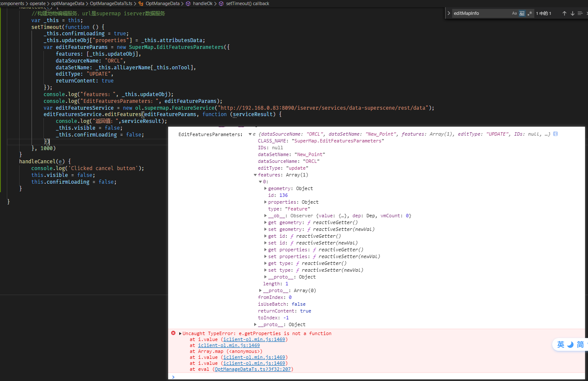Click toIndex: -1 console line

coord(273,318)
